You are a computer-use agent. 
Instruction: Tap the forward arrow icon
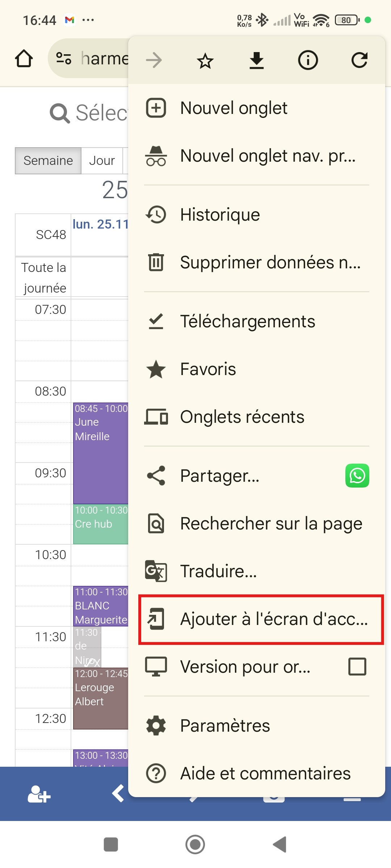154,60
